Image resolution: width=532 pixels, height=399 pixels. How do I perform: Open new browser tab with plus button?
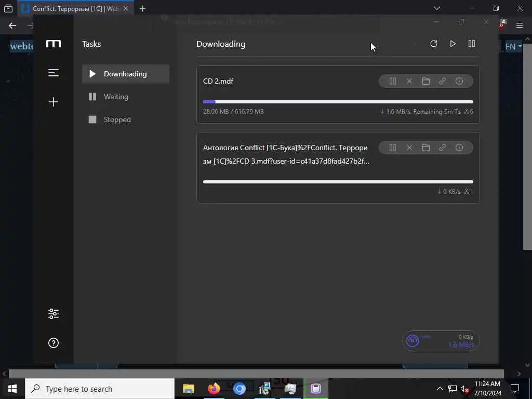(x=142, y=9)
